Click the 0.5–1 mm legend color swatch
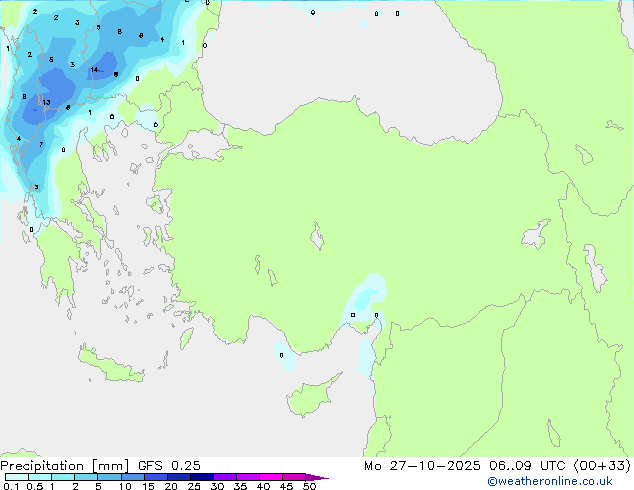Screen dimensions: 634x490 click(40, 477)
